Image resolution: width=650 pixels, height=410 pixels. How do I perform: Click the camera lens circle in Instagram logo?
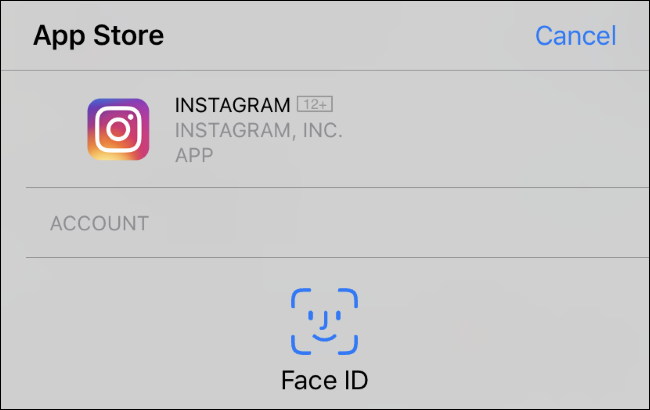[x=118, y=130]
